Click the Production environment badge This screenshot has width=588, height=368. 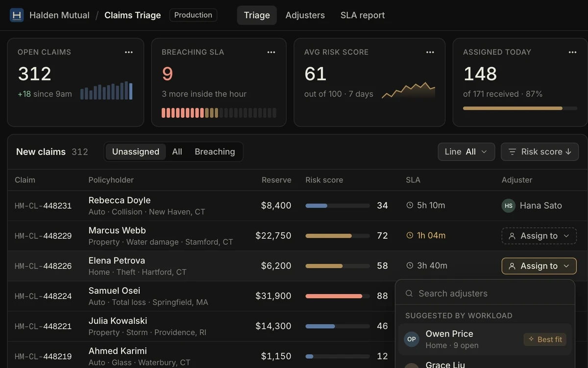(193, 15)
